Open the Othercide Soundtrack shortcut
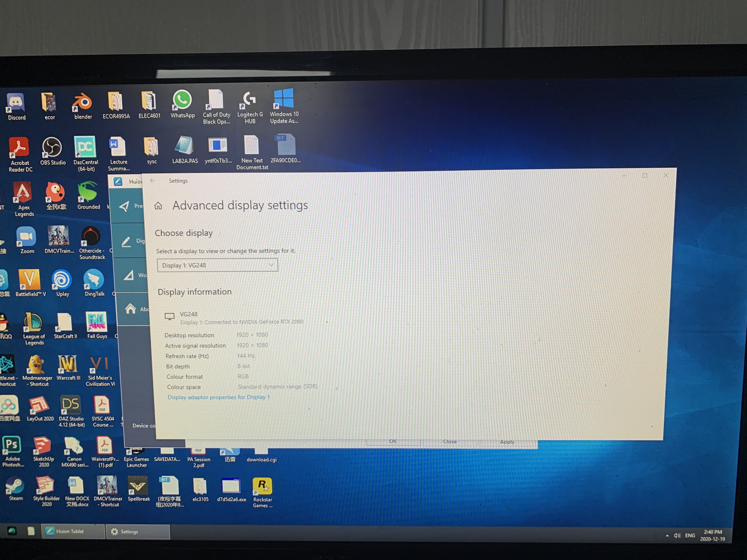The width and height of the screenshot is (747, 560). (92, 243)
